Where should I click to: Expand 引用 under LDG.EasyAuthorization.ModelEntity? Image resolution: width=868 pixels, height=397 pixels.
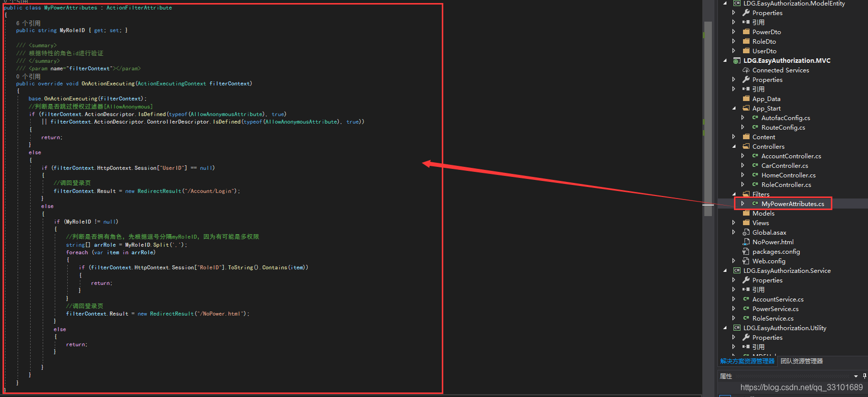(x=734, y=22)
